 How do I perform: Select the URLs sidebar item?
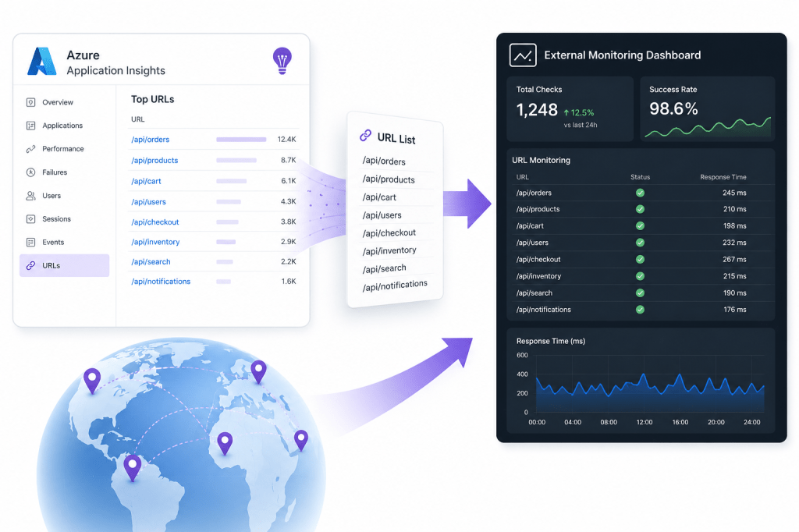tap(64, 265)
